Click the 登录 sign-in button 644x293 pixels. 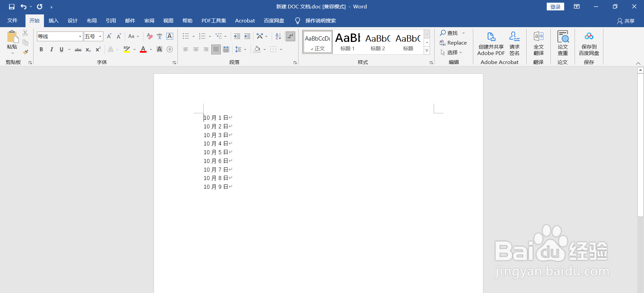[x=555, y=7]
